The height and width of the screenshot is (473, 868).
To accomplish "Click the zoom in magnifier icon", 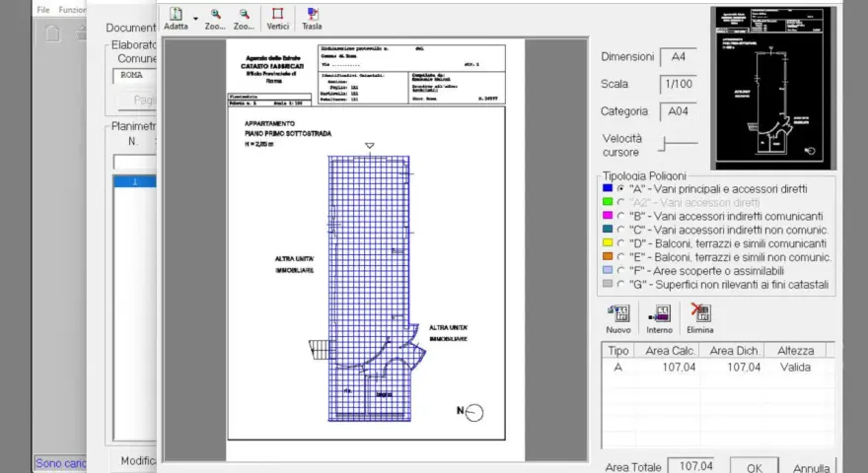I will [x=215, y=15].
